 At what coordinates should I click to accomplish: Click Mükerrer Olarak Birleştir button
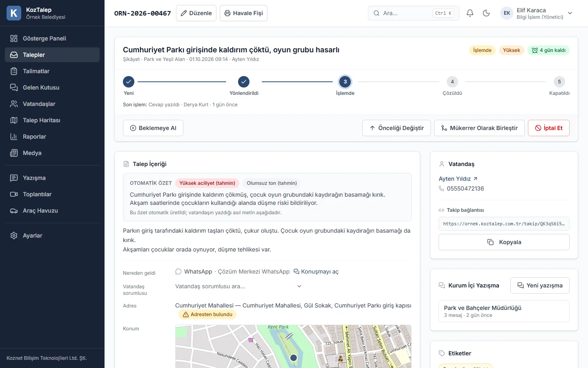pyautogui.click(x=479, y=128)
